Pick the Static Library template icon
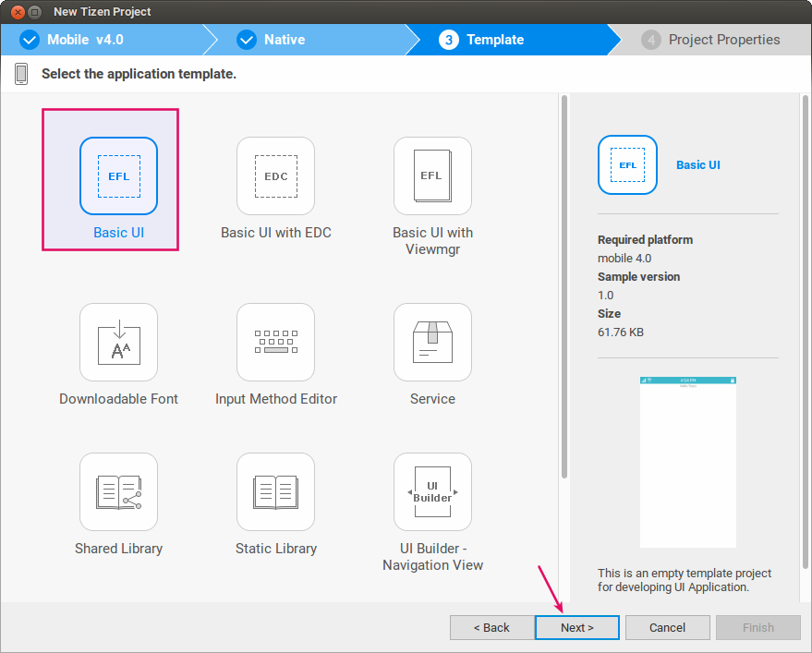Image resolution: width=812 pixels, height=653 pixels. [x=275, y=491]
